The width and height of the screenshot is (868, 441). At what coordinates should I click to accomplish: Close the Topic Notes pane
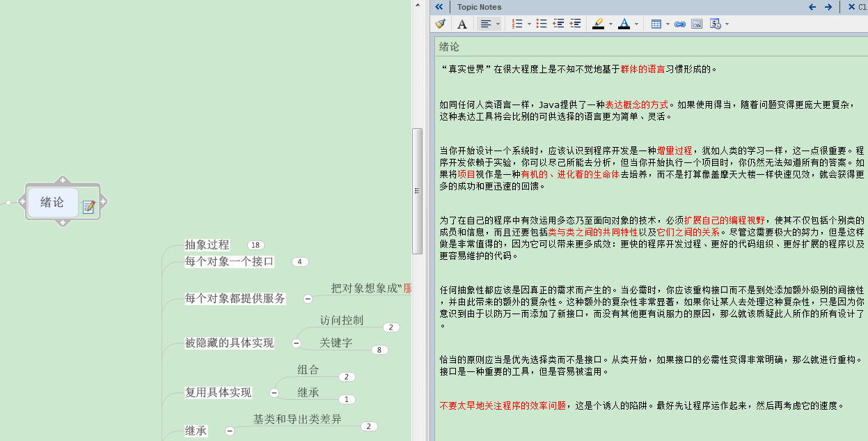pos(851,7)
